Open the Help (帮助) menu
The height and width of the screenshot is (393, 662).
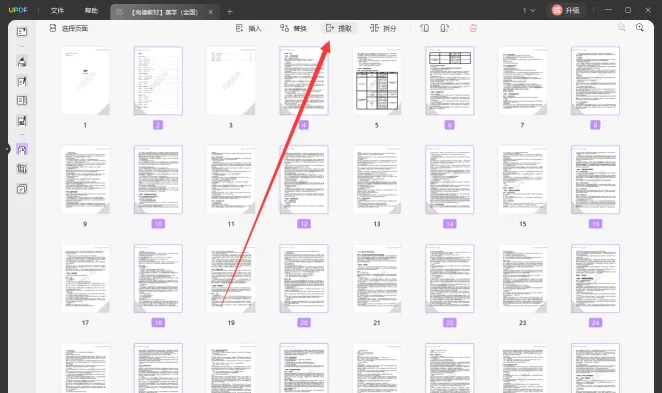pos(91,11)
